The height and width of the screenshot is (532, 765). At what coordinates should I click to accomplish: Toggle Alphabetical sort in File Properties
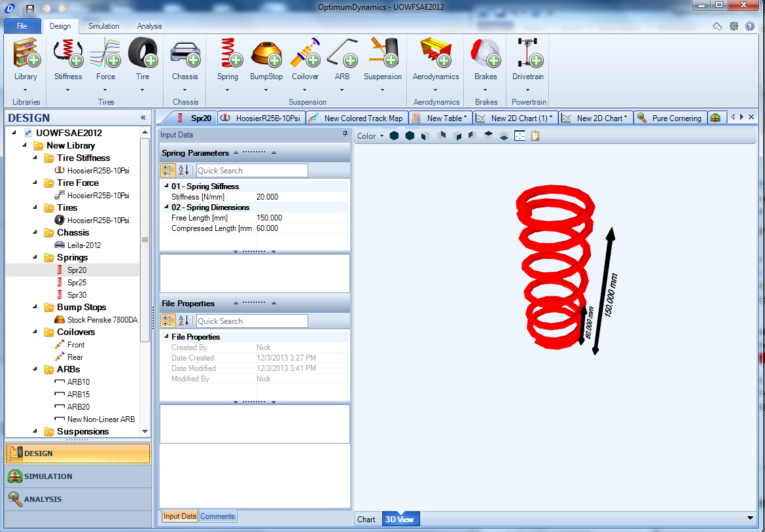[183, 321]
